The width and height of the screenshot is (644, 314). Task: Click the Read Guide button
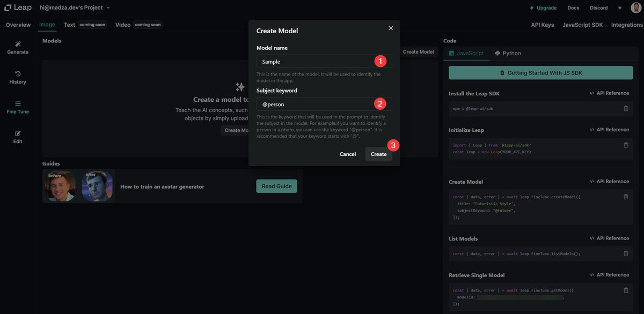277,186
